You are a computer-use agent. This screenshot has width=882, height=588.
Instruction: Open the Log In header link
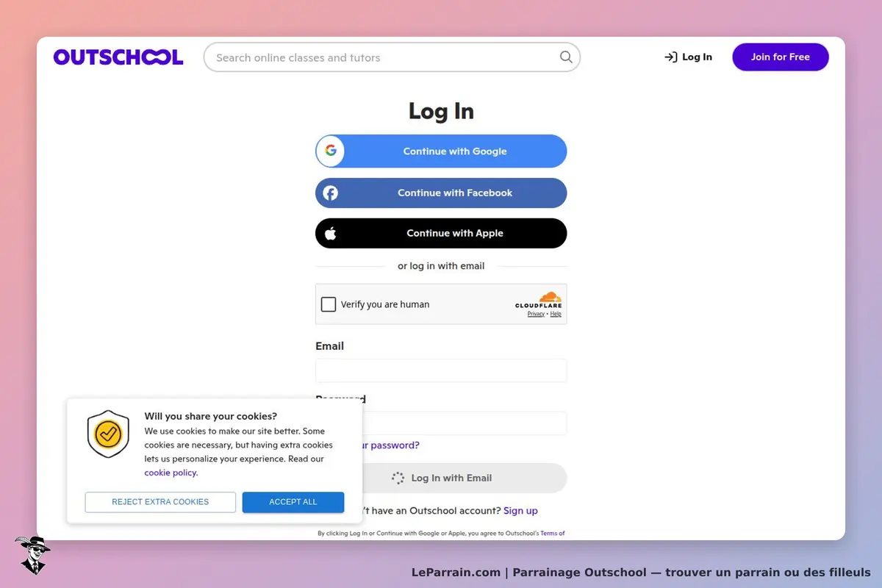click(x=689, y=57)
